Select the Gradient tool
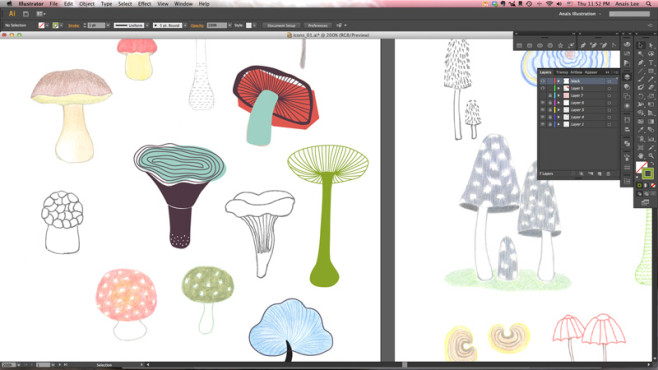Image resolution: width=658 pixels, height=370 pixels. 651,122
